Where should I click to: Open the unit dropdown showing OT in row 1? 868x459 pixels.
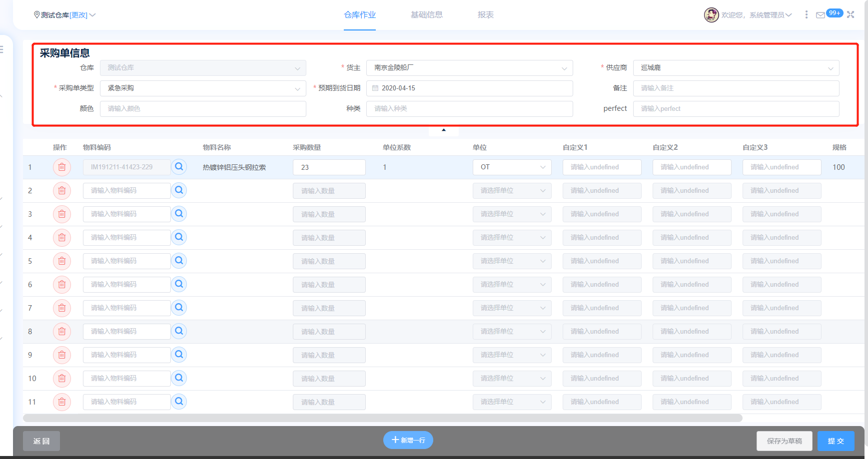click(512, 167)
